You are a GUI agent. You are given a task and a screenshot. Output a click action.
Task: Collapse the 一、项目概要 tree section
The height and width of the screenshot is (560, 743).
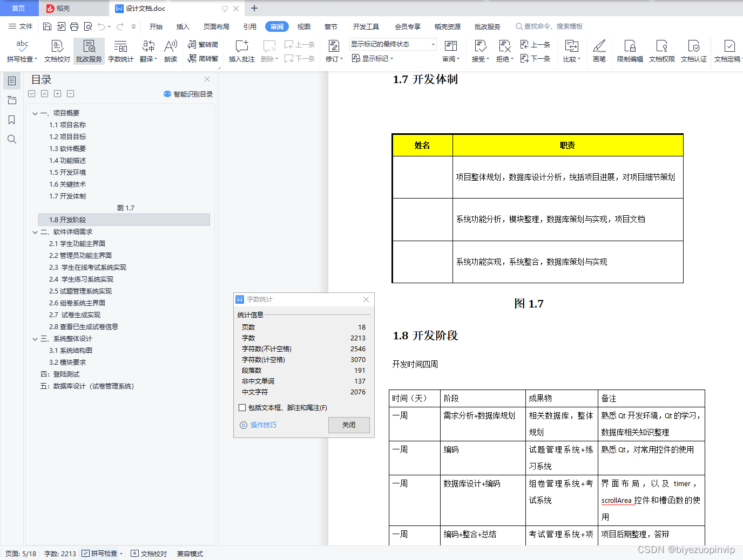(35, 113)
